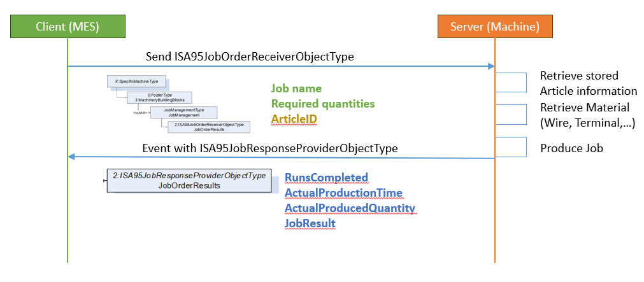Image resolution: width=644 pixels, height=282 pixels.
Task: Open the ActualProducedQuantity link
Action: (350, 208)
